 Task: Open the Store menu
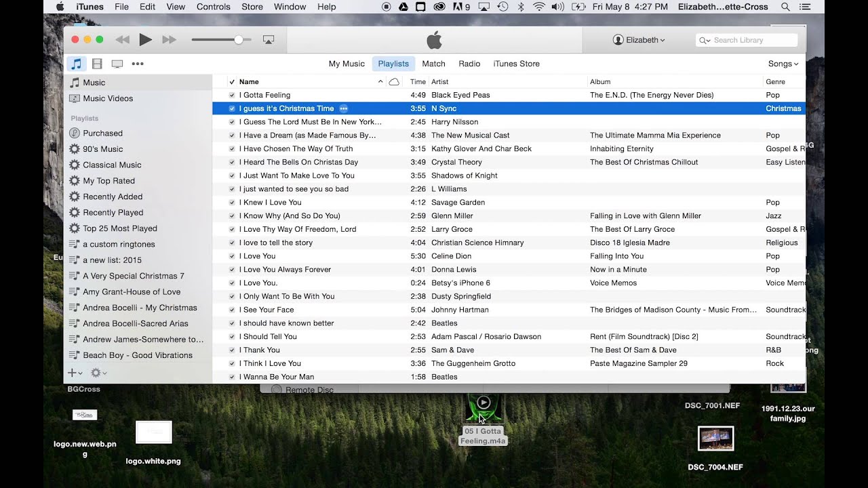click(252, 7)
